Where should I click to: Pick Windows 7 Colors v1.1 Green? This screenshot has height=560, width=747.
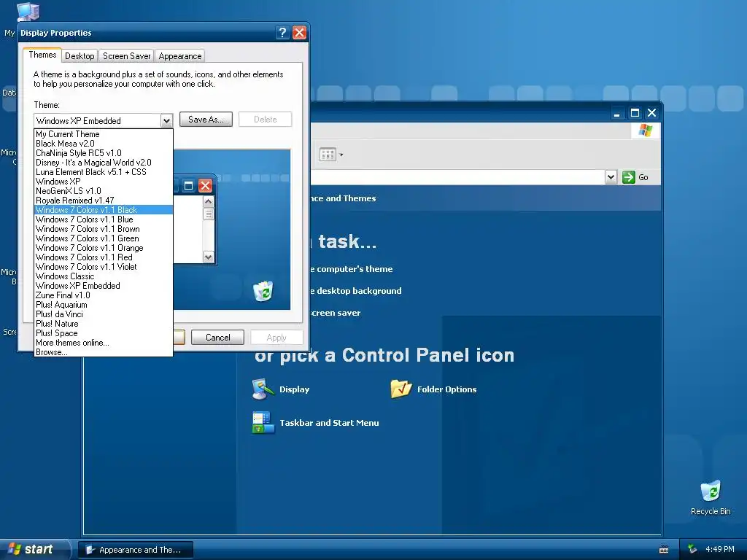pyautogui.click(x=104, y=238)
